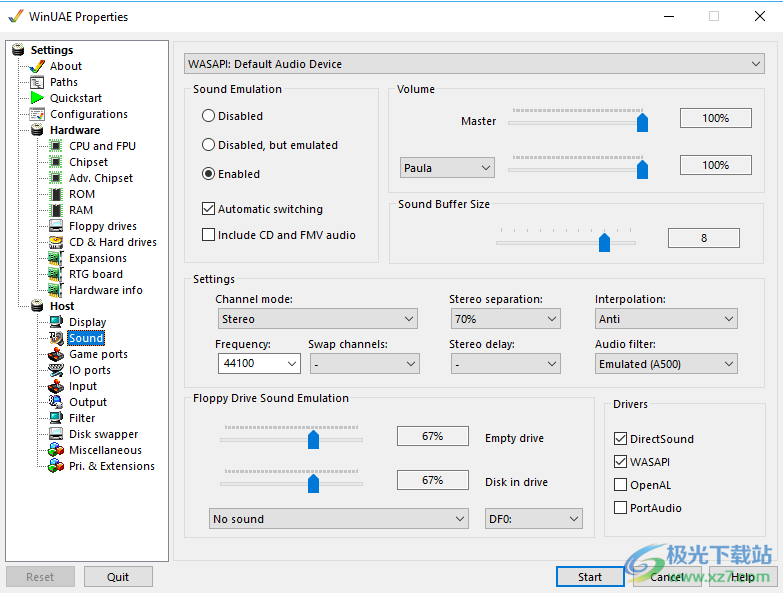Click the Master volume 100% field
783x593 pixels.
coord(716,118)
